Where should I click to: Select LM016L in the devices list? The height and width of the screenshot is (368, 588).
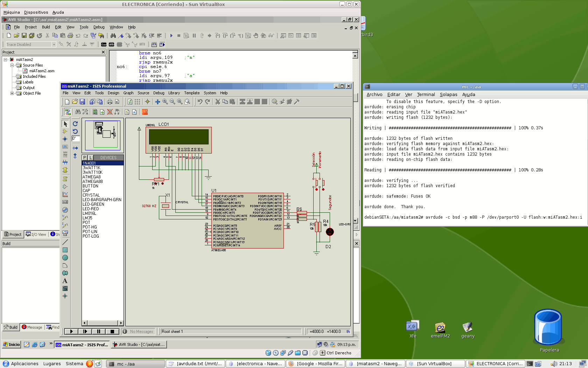tap(89, 213)
